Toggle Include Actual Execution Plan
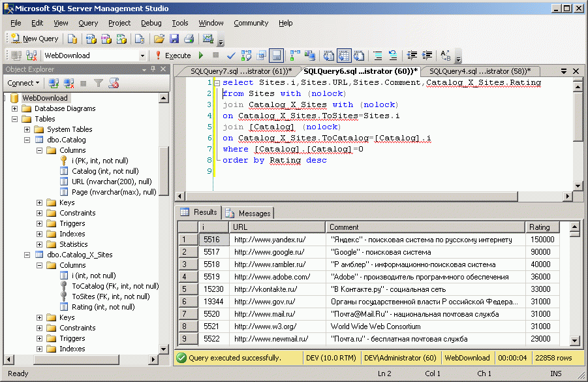 [x=295, y=56]
